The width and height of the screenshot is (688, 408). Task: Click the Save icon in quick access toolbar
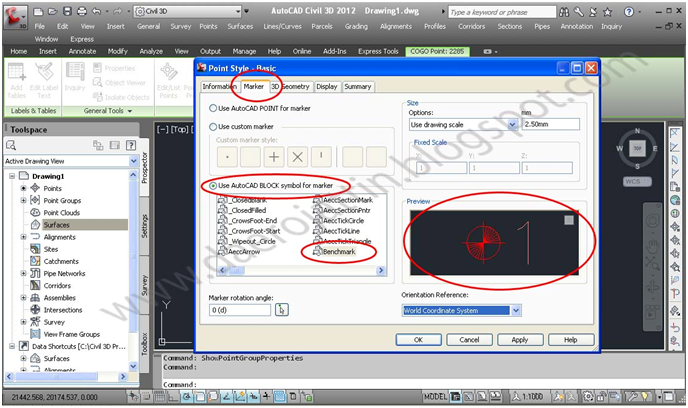(67, 12)
